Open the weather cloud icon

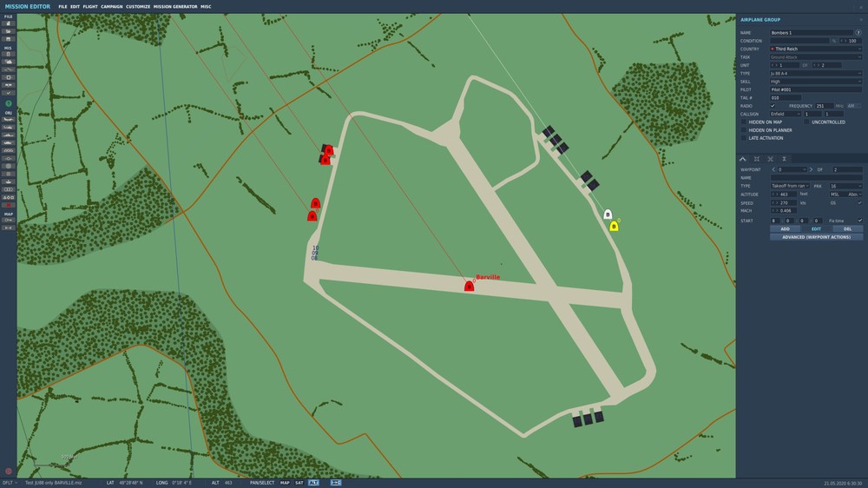point(9,62)
